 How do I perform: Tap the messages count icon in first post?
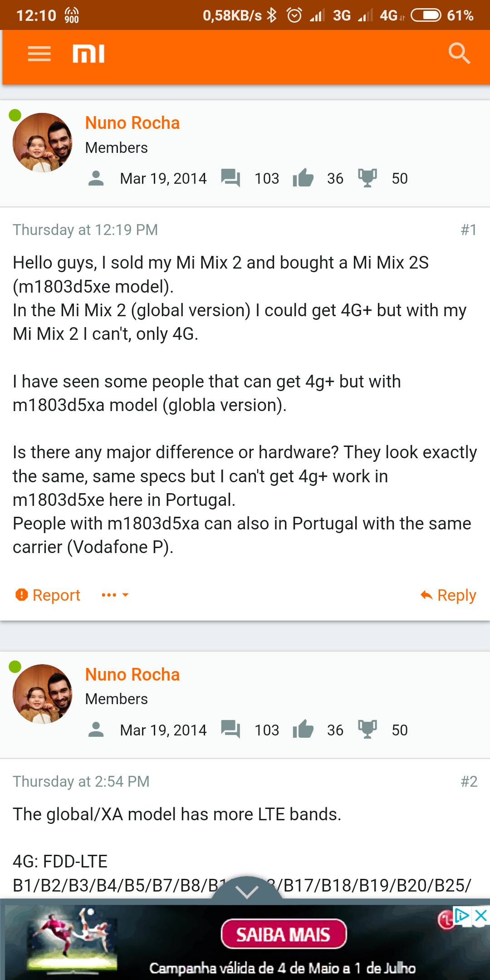[x=230, y=178]
